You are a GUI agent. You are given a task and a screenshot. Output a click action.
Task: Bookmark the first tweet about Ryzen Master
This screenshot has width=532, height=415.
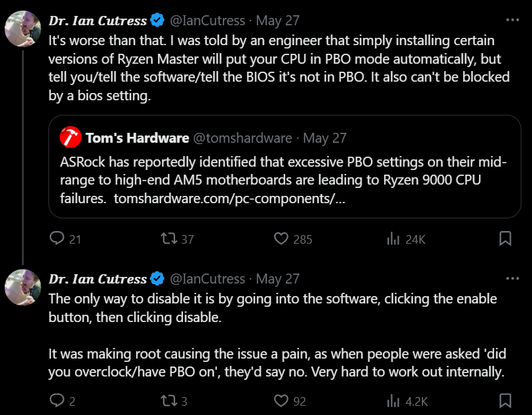[505, 238]
